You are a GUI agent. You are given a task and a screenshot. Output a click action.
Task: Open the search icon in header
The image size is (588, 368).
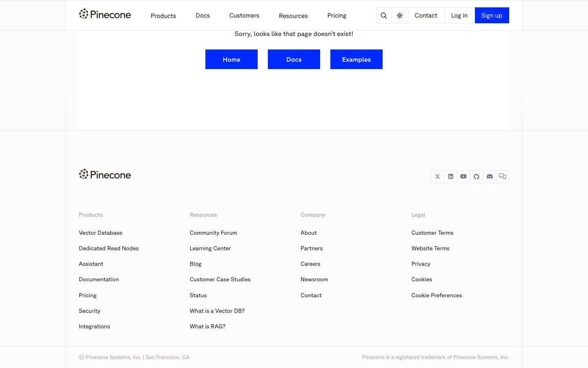[383, 16]
